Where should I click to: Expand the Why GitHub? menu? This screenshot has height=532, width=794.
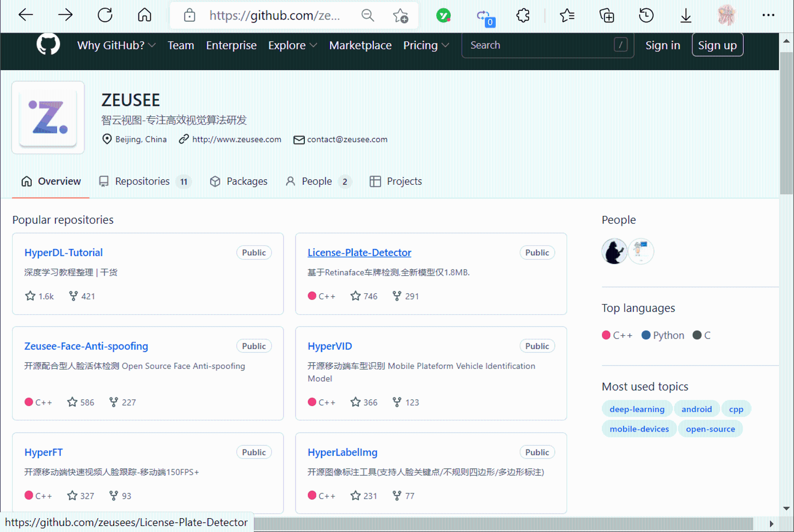click(116, 45)
